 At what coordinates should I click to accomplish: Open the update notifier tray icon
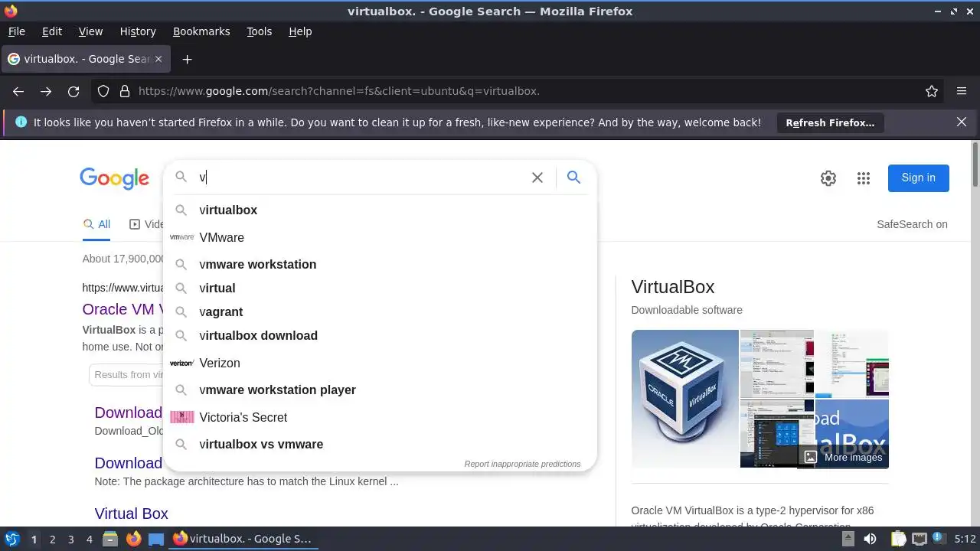click(939, 539)
